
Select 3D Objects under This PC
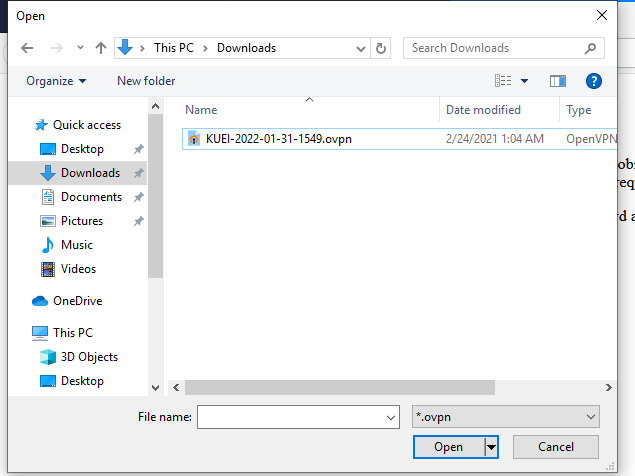coord(91,357)
